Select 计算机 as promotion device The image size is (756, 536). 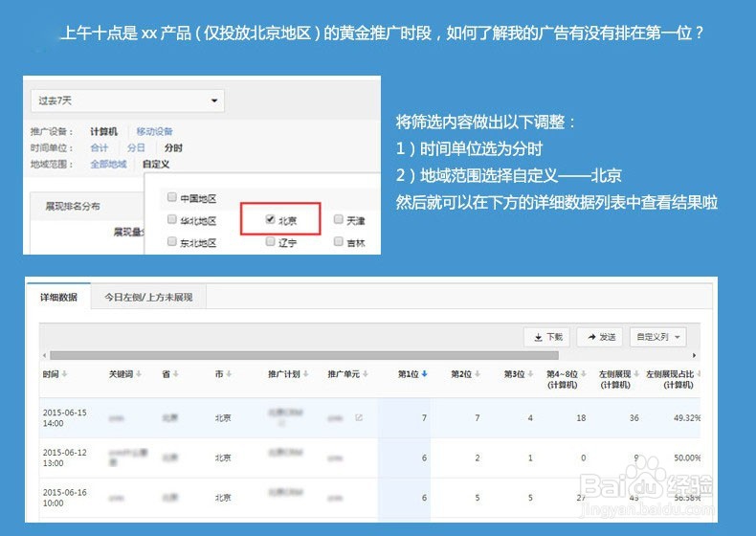tap(103, 131)
